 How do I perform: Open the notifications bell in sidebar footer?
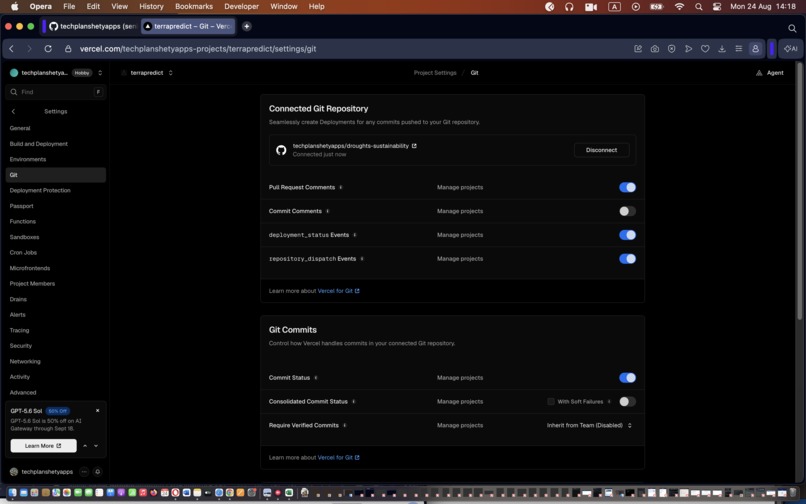pyautogui.click(x=97, y=472)
